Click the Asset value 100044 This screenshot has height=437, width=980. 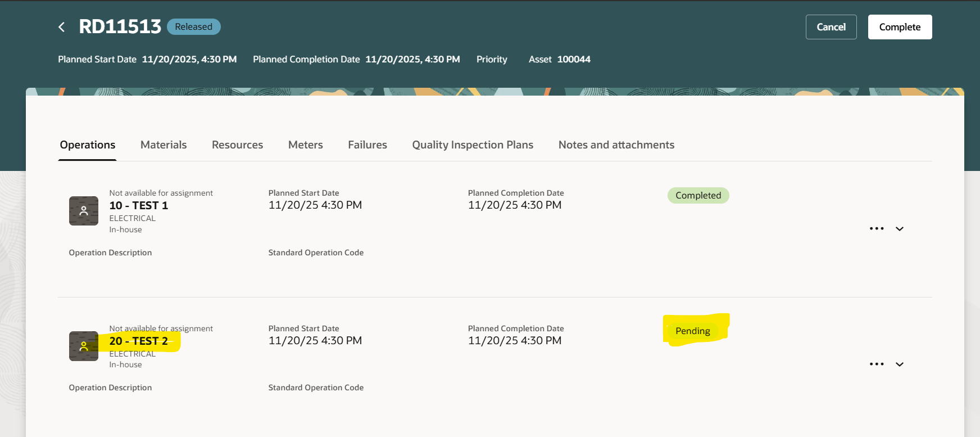pos(574,60)
